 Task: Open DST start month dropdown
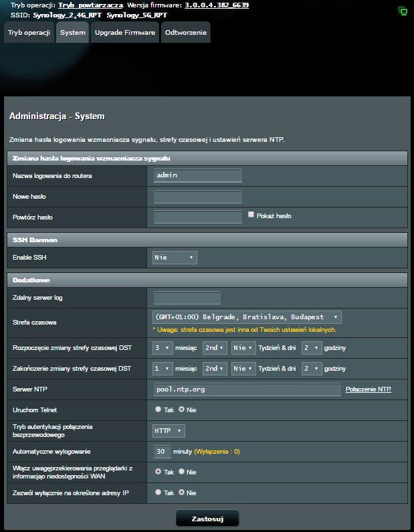163,348
